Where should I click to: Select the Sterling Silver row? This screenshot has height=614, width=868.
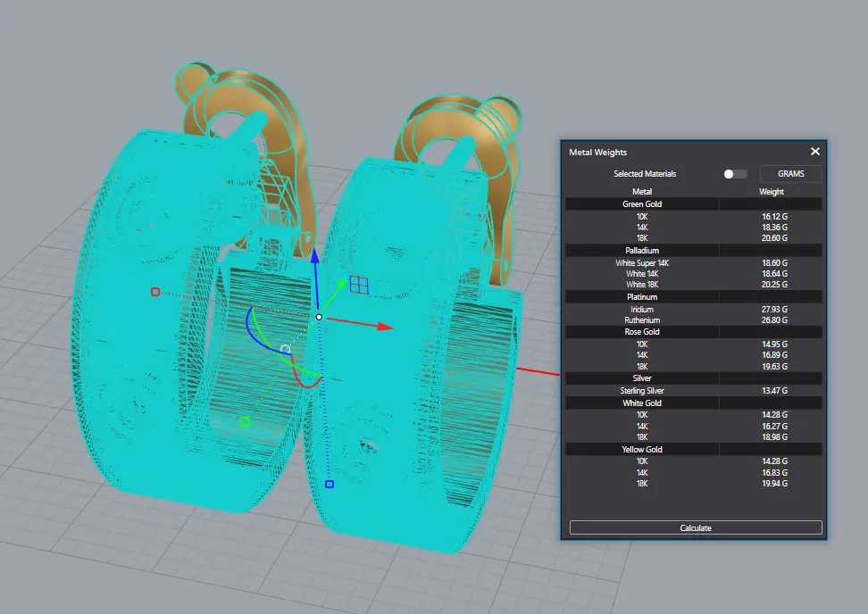[x=694, y=391]
